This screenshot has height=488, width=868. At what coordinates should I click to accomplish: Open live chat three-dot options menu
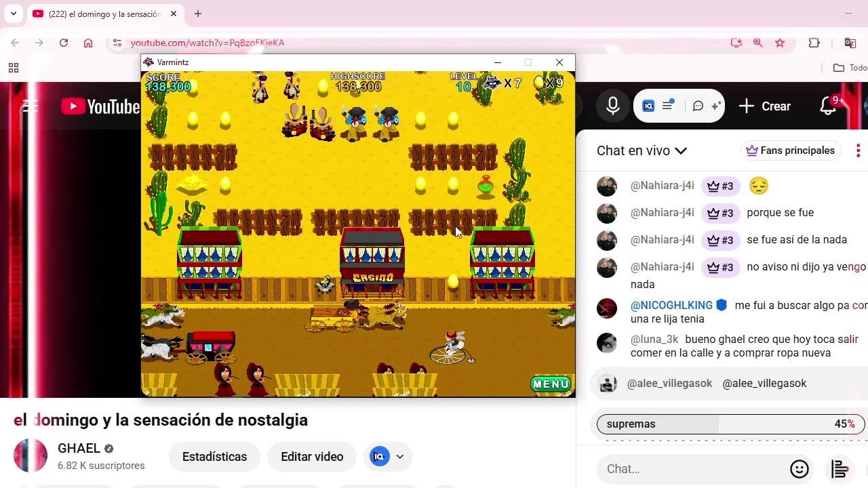[858, 150]
